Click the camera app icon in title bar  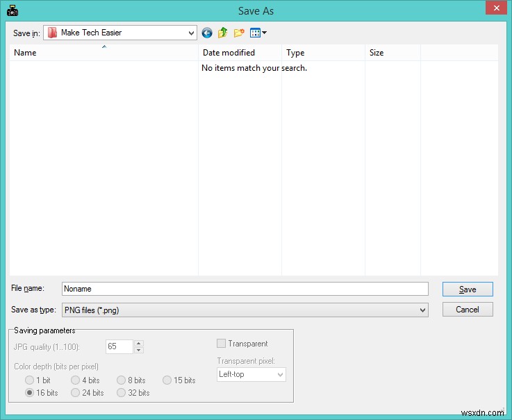pos(13,10)
